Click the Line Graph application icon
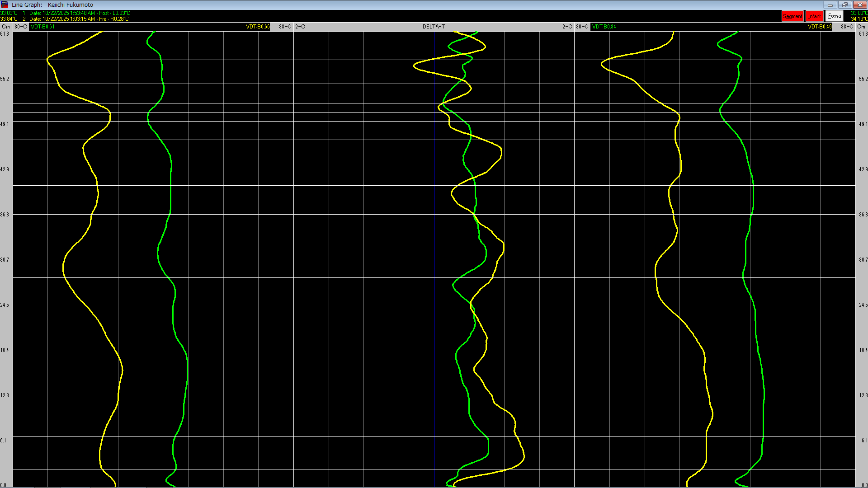Screen dimensions: 868x488 pyautogui.click(x=5, y=5)
